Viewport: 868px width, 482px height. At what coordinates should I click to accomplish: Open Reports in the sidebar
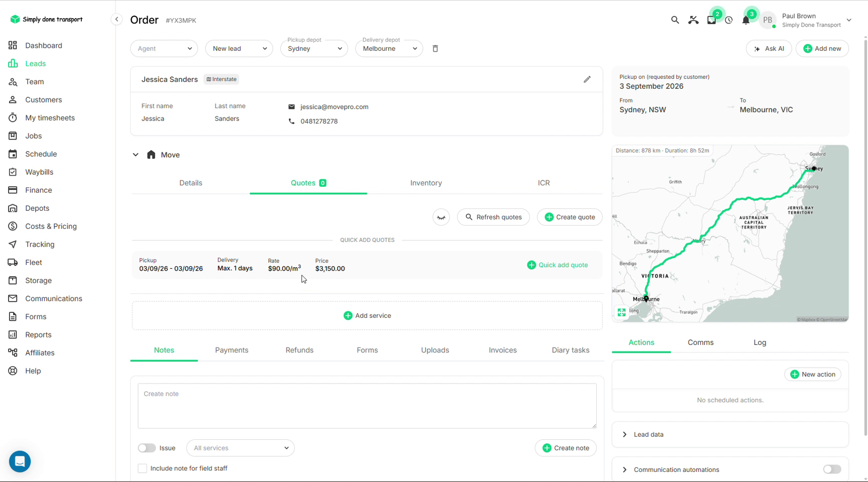pyautogui.click(x=38, y=335)
